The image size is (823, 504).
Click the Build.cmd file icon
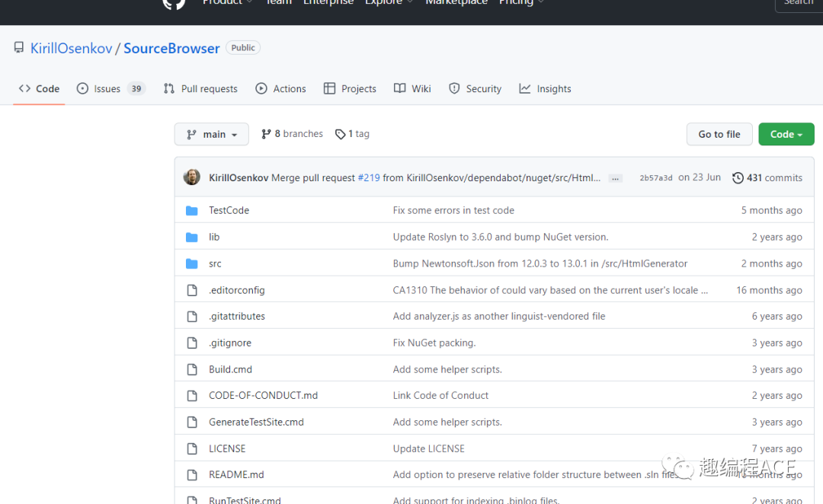coord(192,369)
